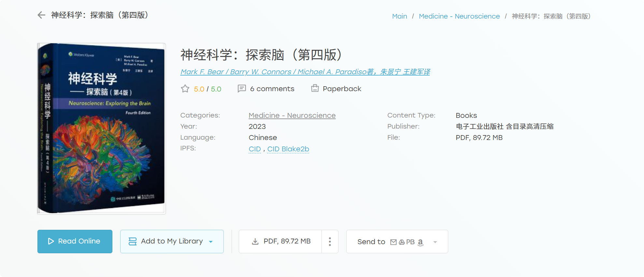
Task: Click the CID Blake2b link
Action: coord(288,149)
